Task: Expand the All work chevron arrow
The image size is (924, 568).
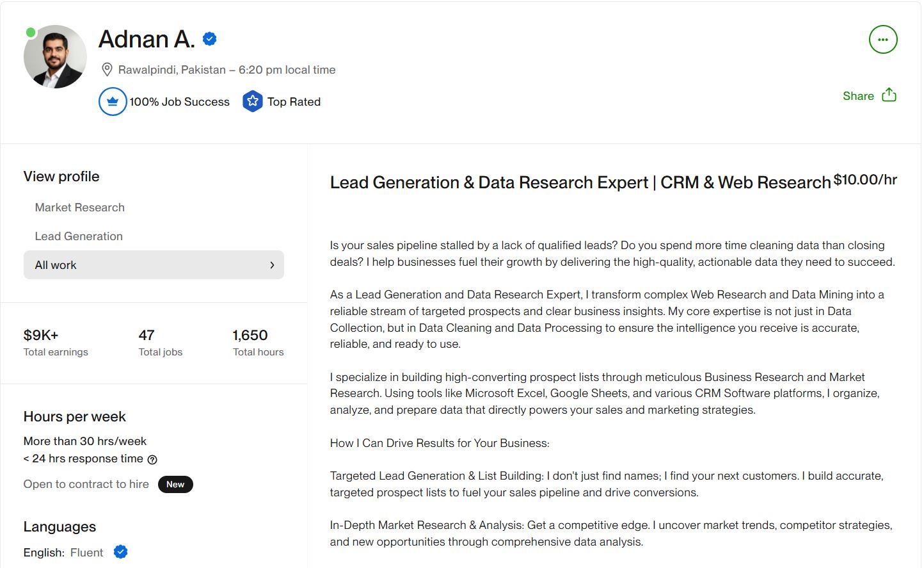Action: (272, 265)
